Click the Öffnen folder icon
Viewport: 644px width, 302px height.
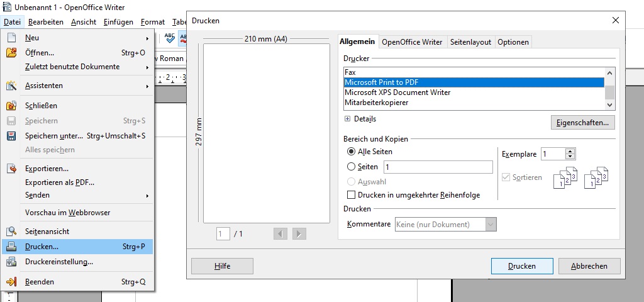11,53
